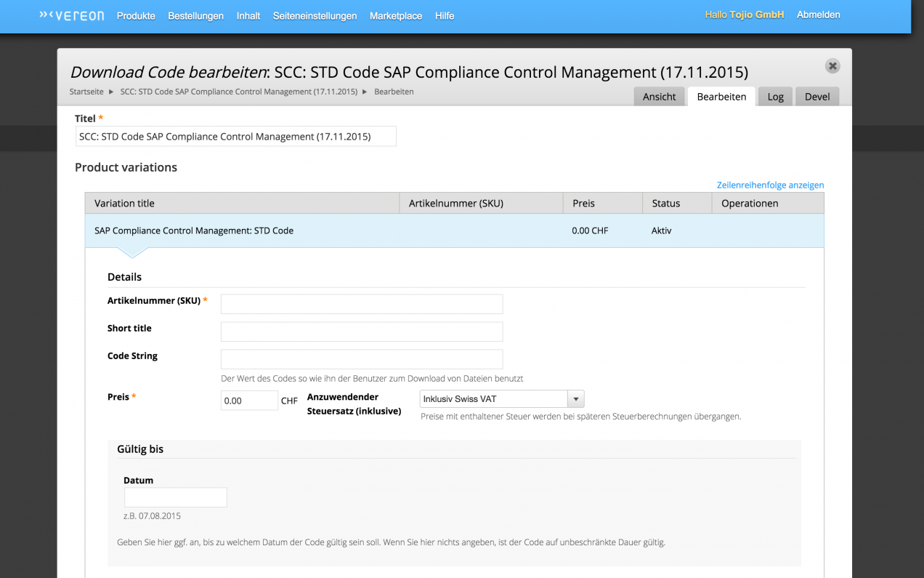Close the overlay with the X icon
This screenshot has height=578, width=924.
[x=832, y=66]
